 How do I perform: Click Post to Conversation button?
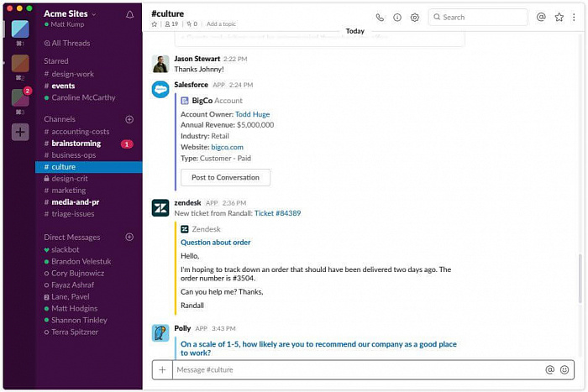(x=225, y=177)
